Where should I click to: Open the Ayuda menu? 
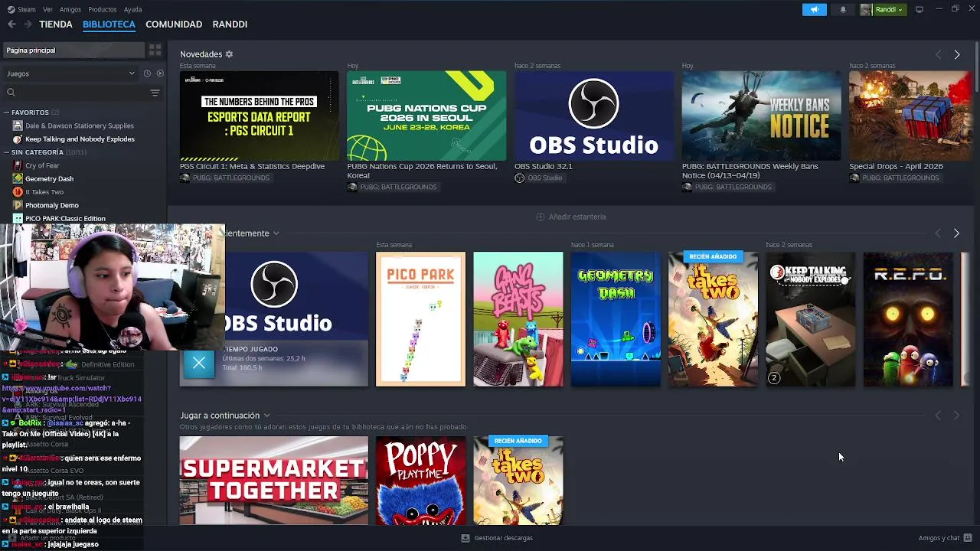click(x=132, y=9)
